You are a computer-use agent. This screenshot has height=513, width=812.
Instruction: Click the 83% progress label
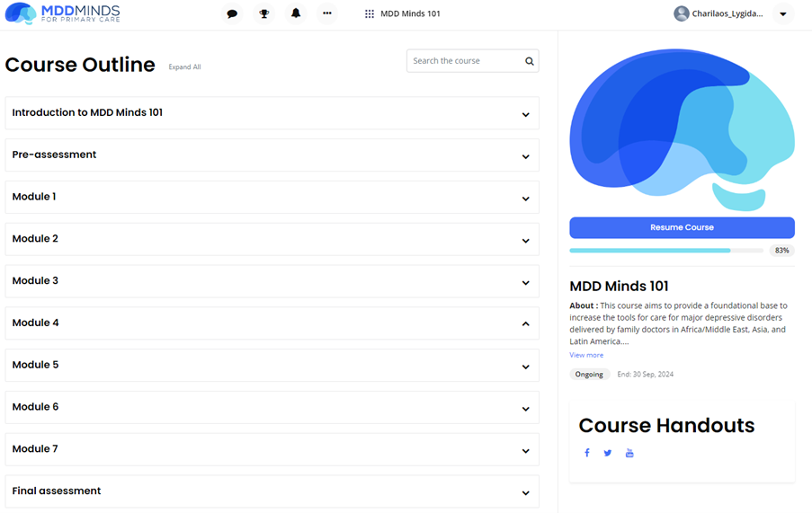click(782, 251)
